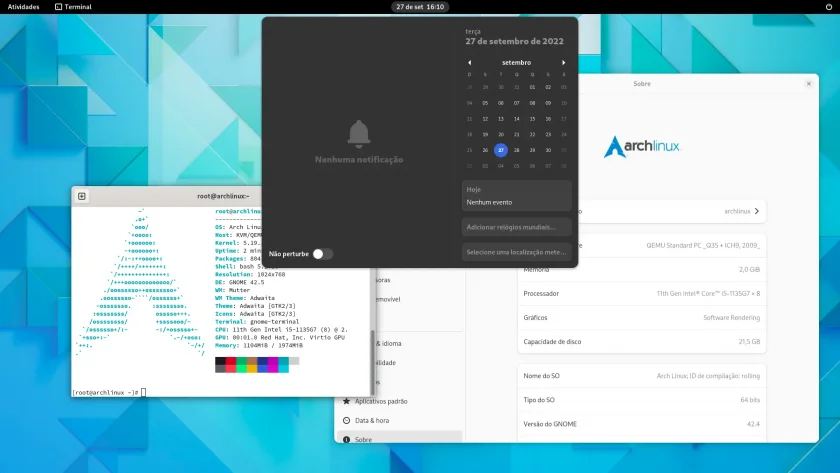Toggle the Não perturbe switch
The width and height of the screenshot is (840, 473).
pos(322,254)
